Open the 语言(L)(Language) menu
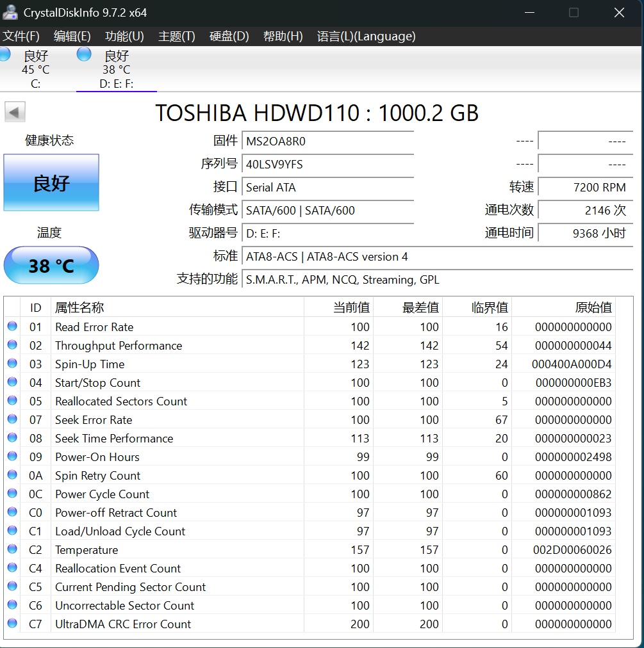The width and height of the screenshot is (644, 648). (366, 36)
